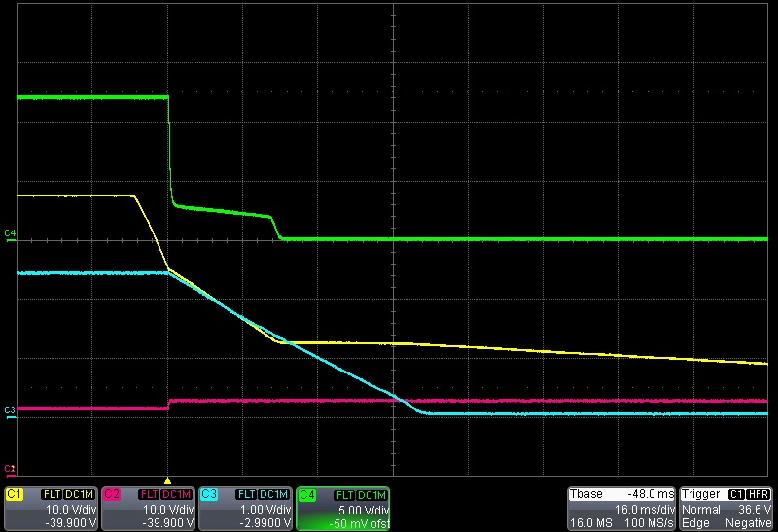Open the yellow C1 channel descriptor

point(50,508)
